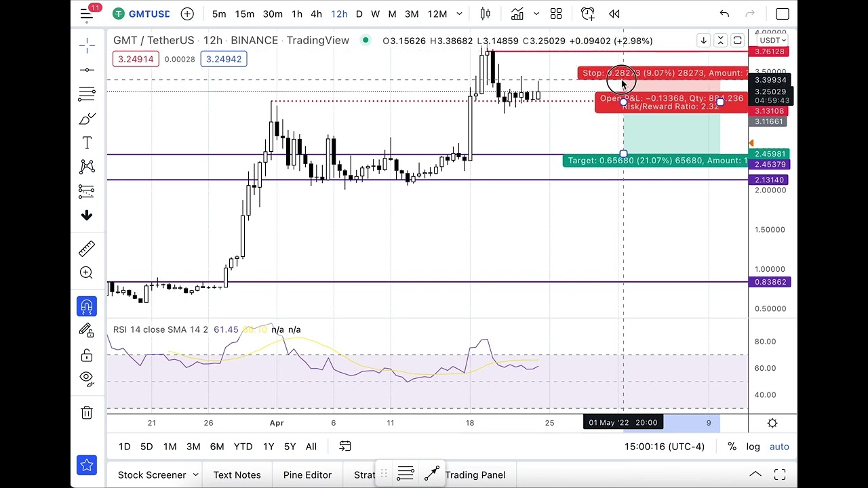This screenshot has width=868, height=488.
Task: Select the 5m timeframe
Action: point(219,14)
